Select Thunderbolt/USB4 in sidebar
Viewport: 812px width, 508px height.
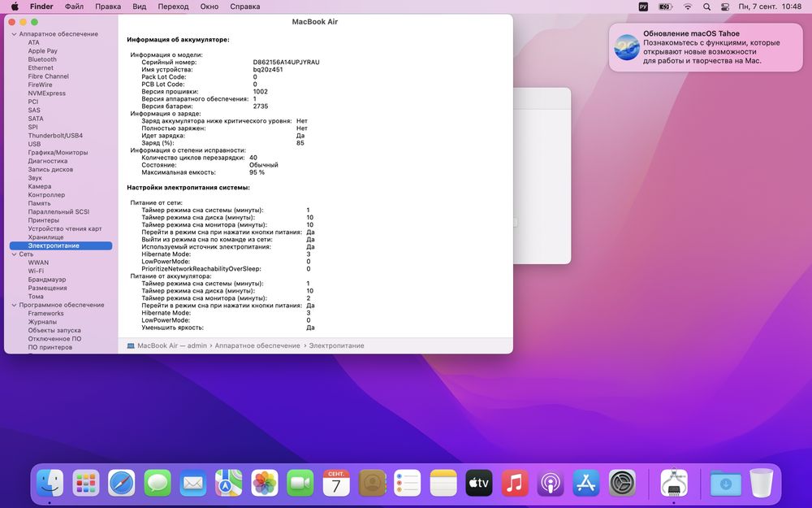coord(55,136)
